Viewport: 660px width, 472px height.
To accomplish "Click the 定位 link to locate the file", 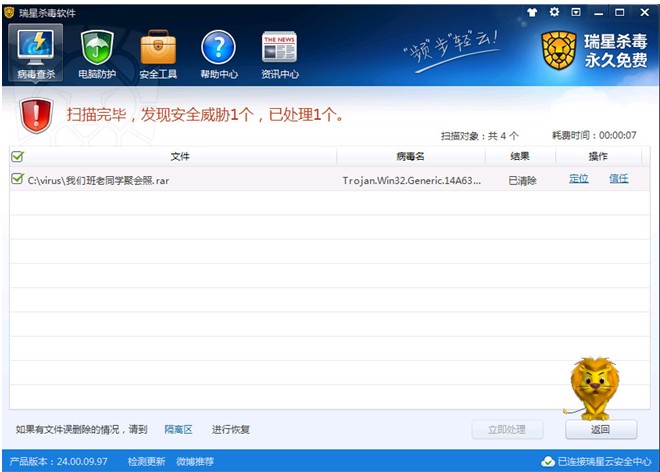I will click(x=578, y=179).
